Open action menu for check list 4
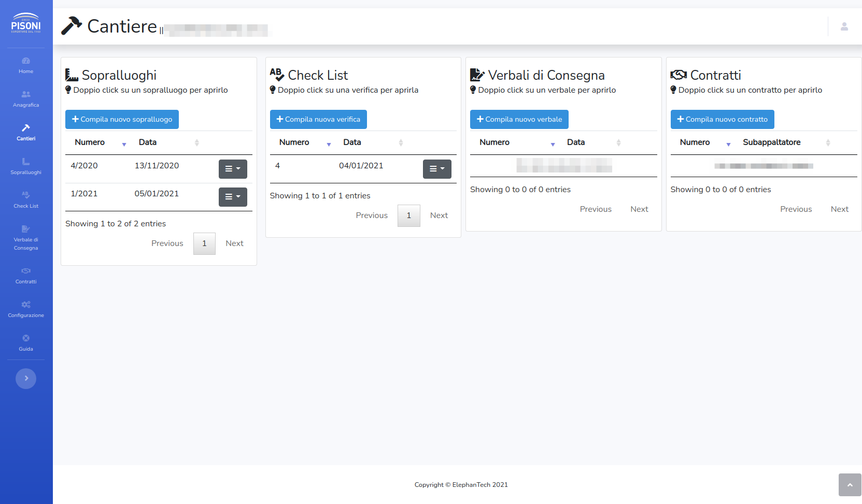Image resolution: width=862 pixels, height=504 pixels. [437, 169]
